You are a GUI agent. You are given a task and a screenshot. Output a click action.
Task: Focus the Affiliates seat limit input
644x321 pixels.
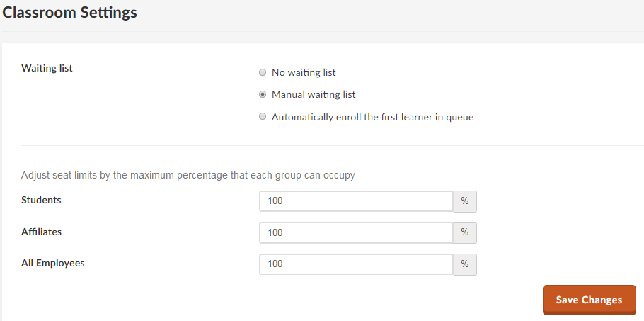(x=356, y=232)
